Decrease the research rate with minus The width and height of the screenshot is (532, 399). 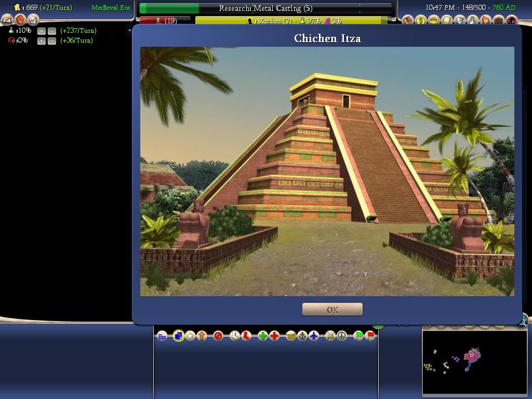coord(52,31)
